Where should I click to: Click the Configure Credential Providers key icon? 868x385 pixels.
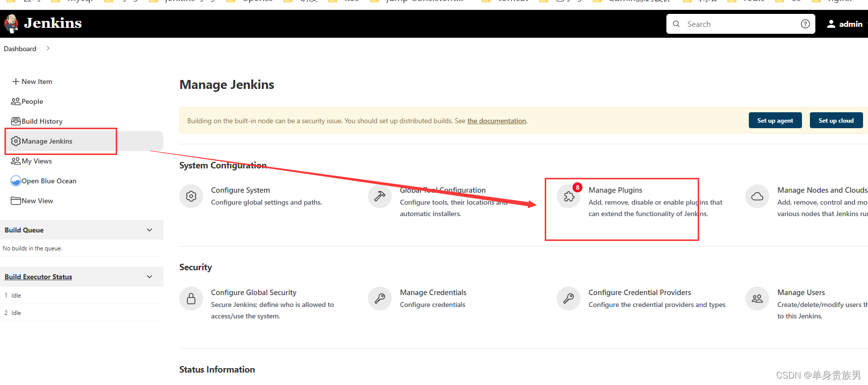pyautogui.click(x=569, y=299)
